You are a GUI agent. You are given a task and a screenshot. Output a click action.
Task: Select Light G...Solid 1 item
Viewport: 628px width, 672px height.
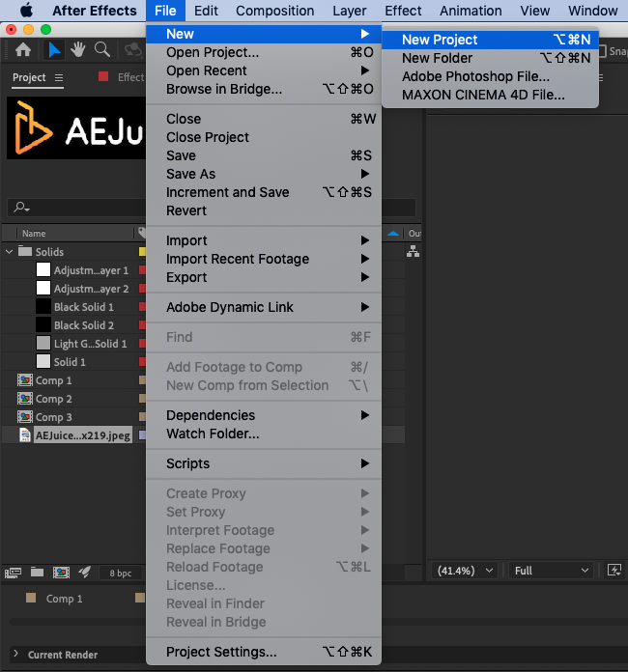[90, 344]
